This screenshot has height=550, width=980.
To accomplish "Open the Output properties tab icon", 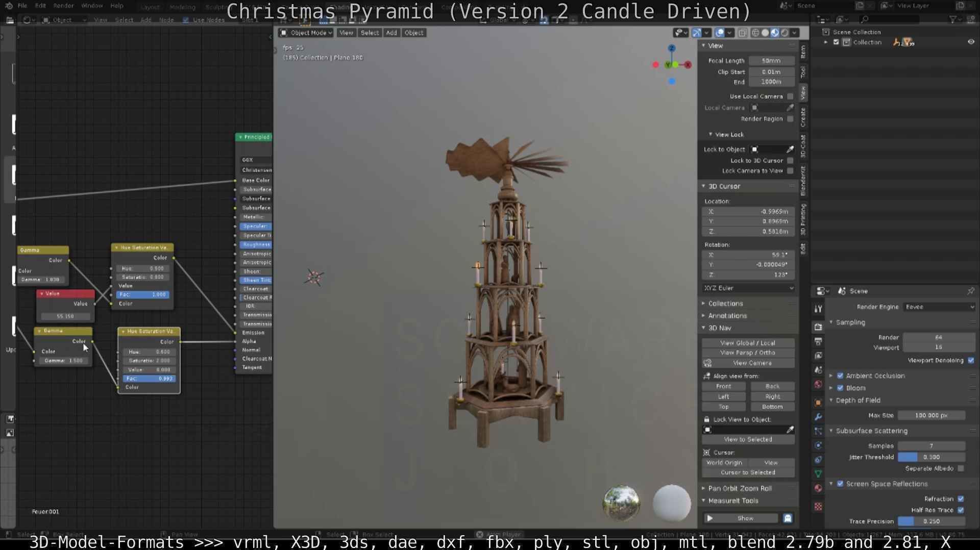I will click(818, 341).
